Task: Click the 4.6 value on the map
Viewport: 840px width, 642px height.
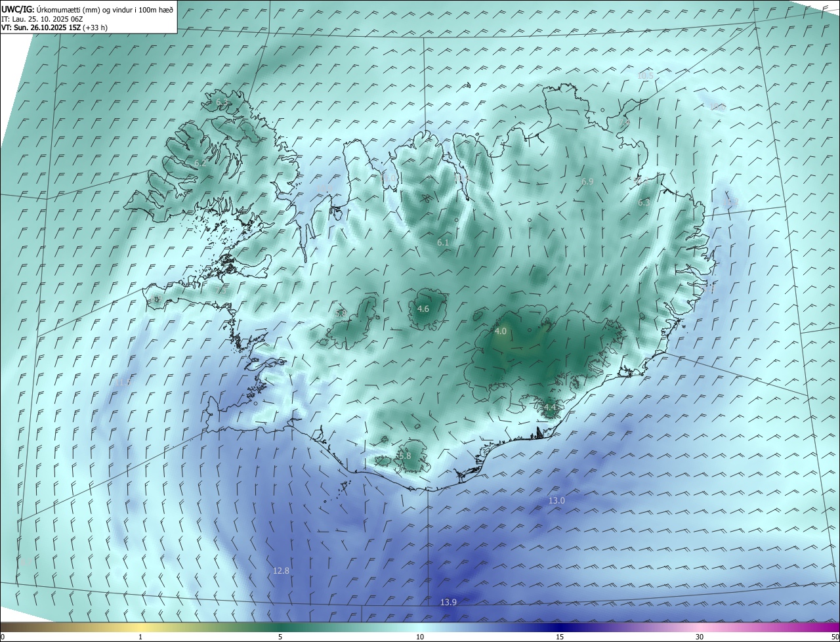Action: (423, 309)
